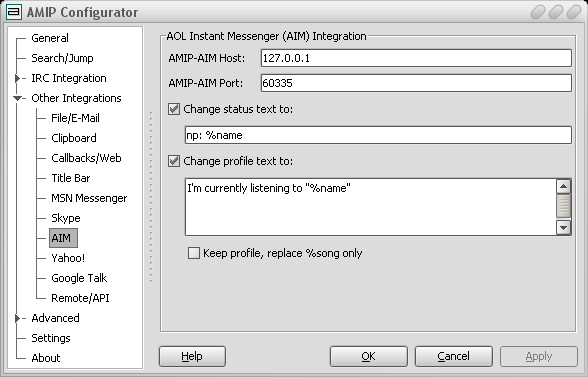Select Google Talk in the tree
The width and height of the screenshot is (588, 377).
click(79, 278)
